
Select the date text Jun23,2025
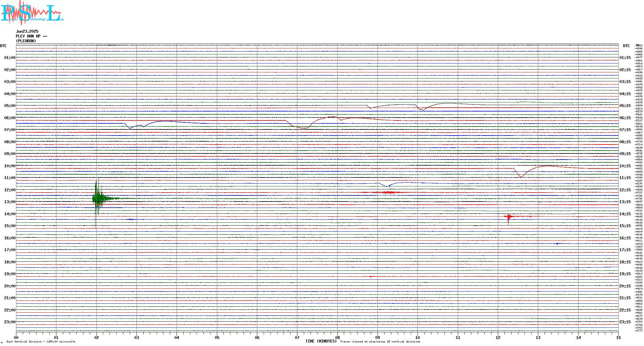pos(27,31)
